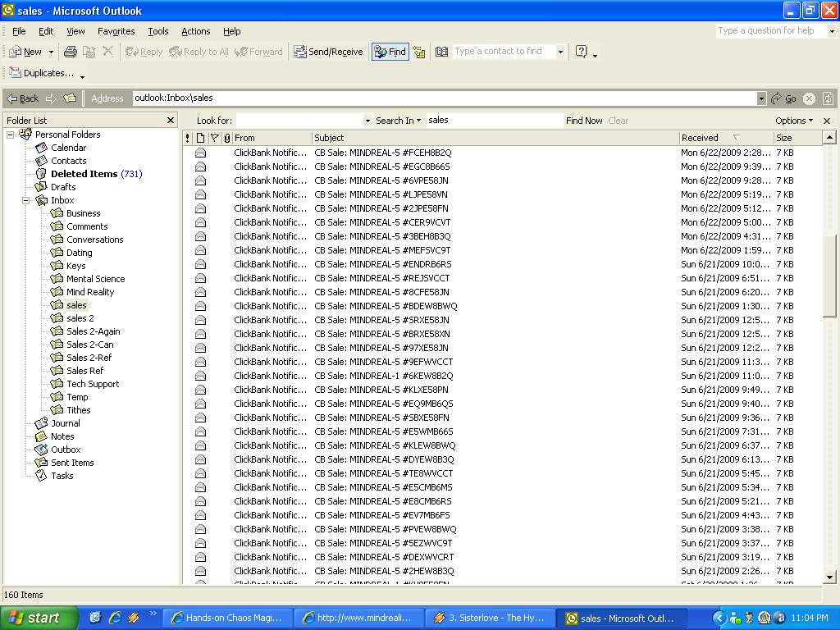Screen dimensions: 840x630
Task: Open message with subject #FCEH8B2Q
Action: [x=502, y=153]
